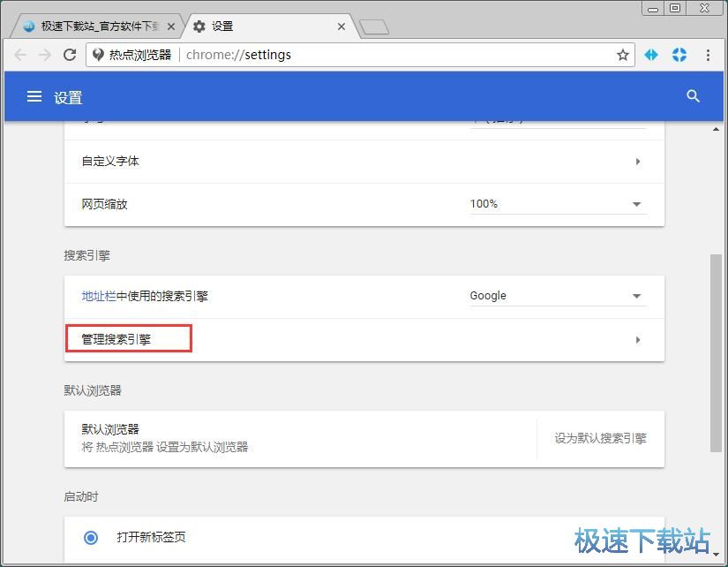This screenshot has width=728, height=567.
Task: Search settings with the magnifier icon
Action: (x=693, y=96)
